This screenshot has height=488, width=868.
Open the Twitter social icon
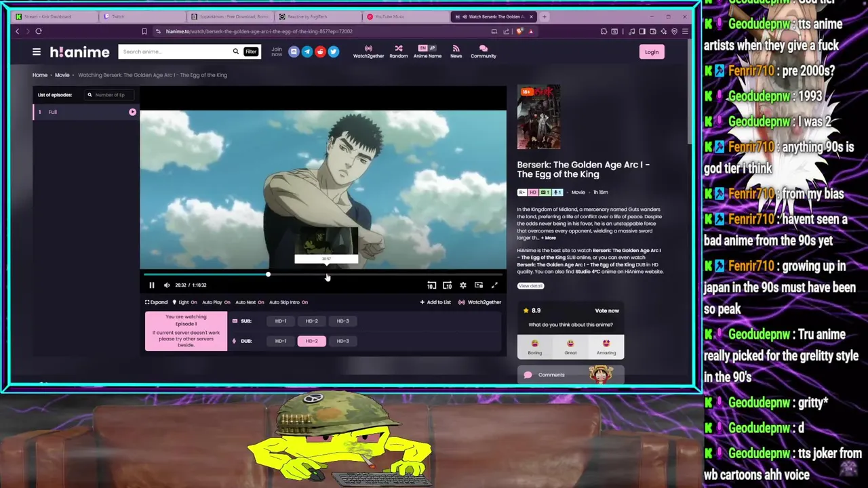333,52
